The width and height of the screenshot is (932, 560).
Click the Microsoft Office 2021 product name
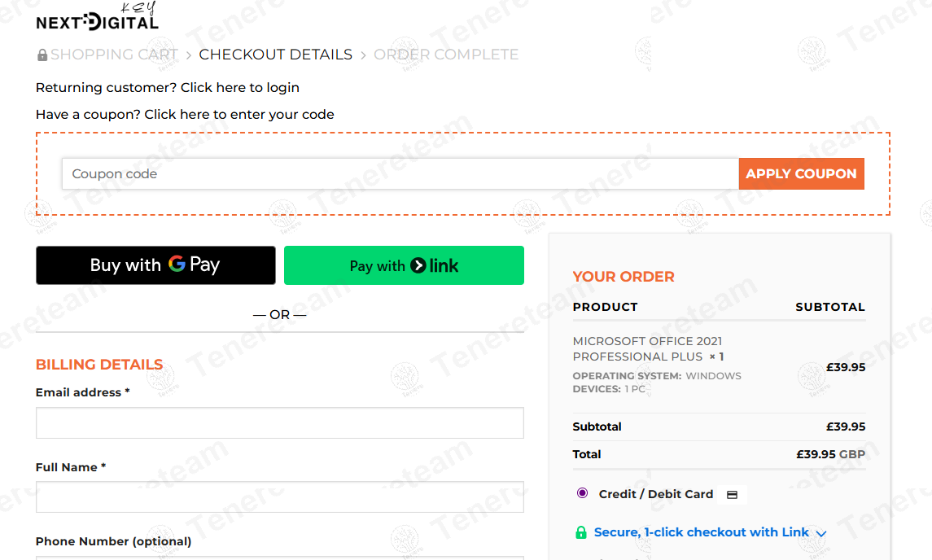click(x=647, y=348)
